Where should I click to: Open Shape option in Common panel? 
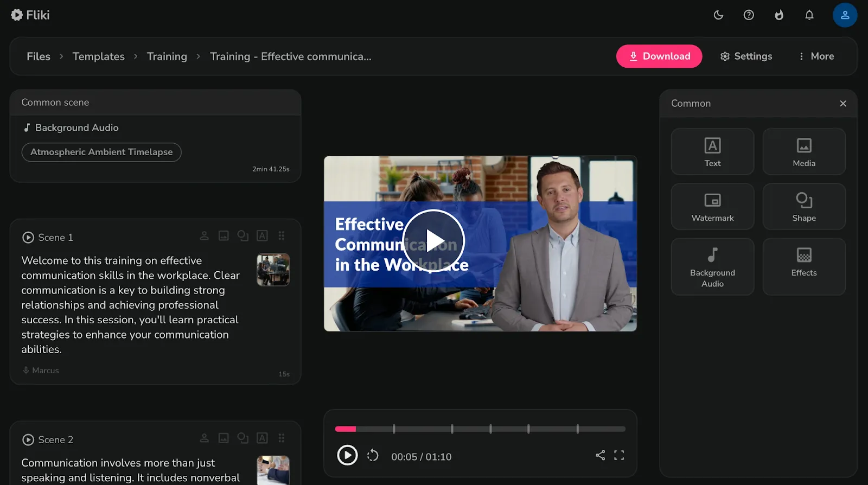(804, 207)
